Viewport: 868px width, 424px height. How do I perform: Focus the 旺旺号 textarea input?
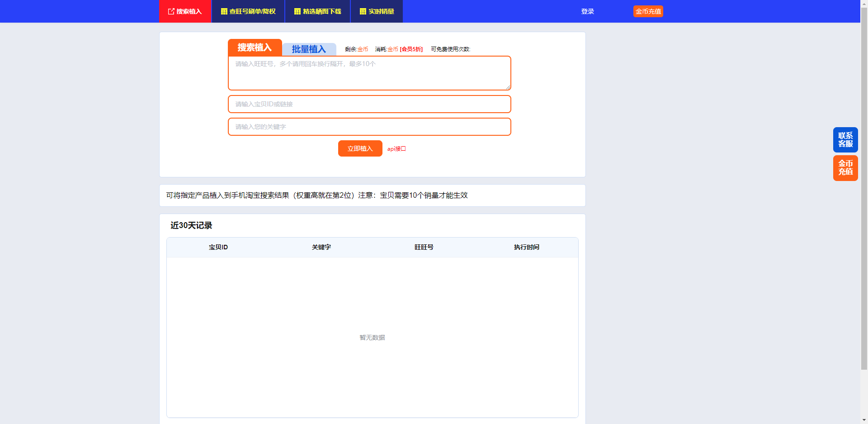[x=369, y=73]
